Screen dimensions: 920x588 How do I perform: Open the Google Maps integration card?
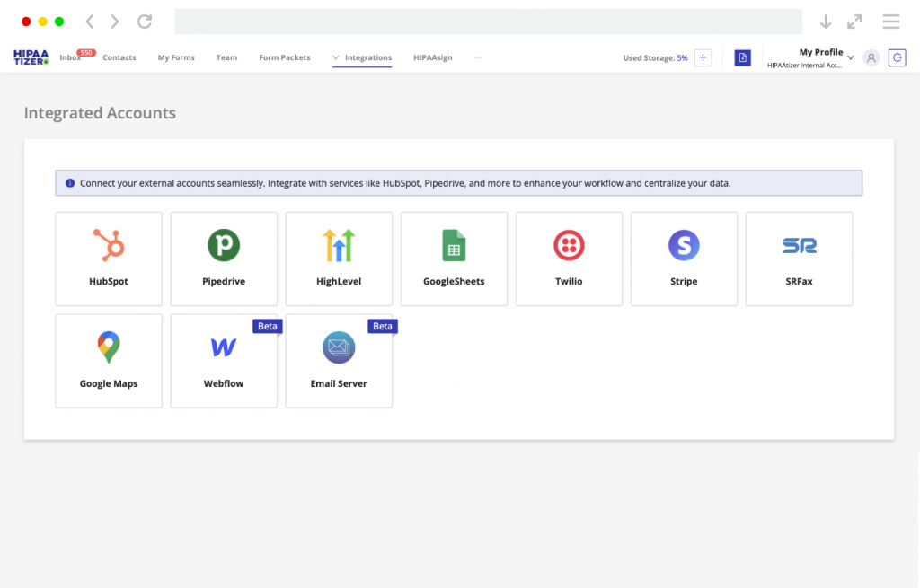coord(109,361)
